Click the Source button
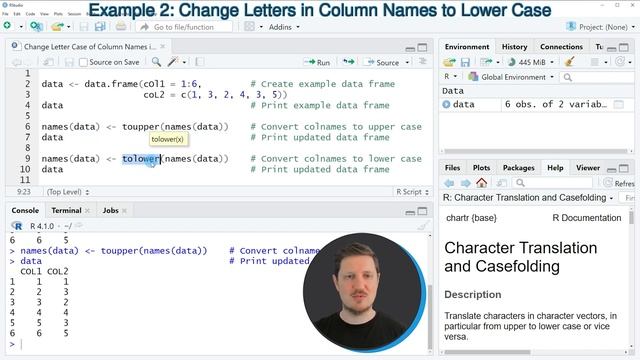The width and height of the screenshot is (640, 360). pos(382,62)
